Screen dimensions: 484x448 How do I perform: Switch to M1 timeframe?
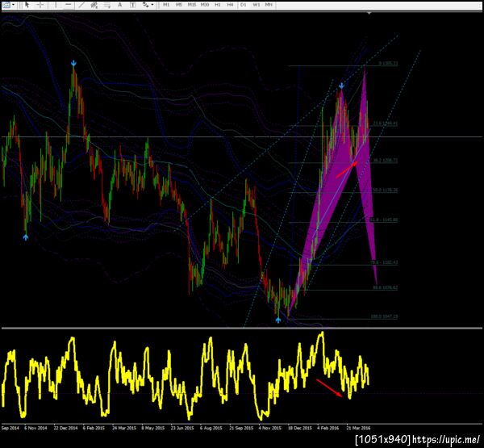tap(166, 5)
